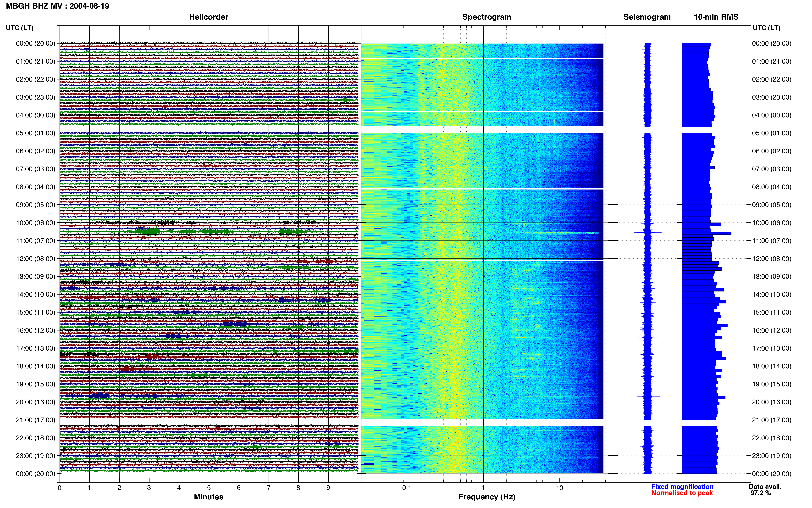This screenshot has height=508, width=812.
Task: Click the 'Seismogram' panel heading
Action: tap(647, 17)
